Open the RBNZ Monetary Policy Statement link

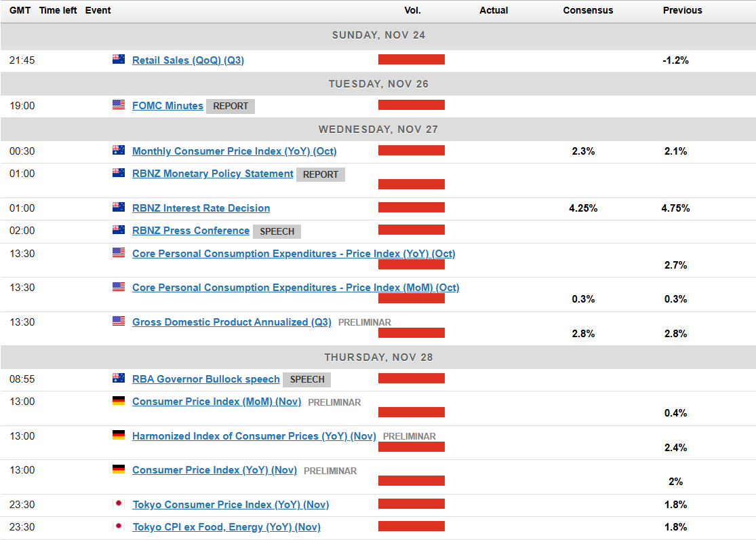[x=212, y=174]
